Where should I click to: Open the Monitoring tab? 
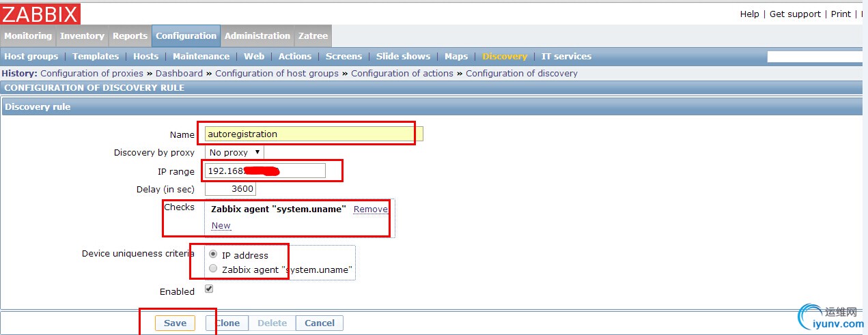coord(28,36)
